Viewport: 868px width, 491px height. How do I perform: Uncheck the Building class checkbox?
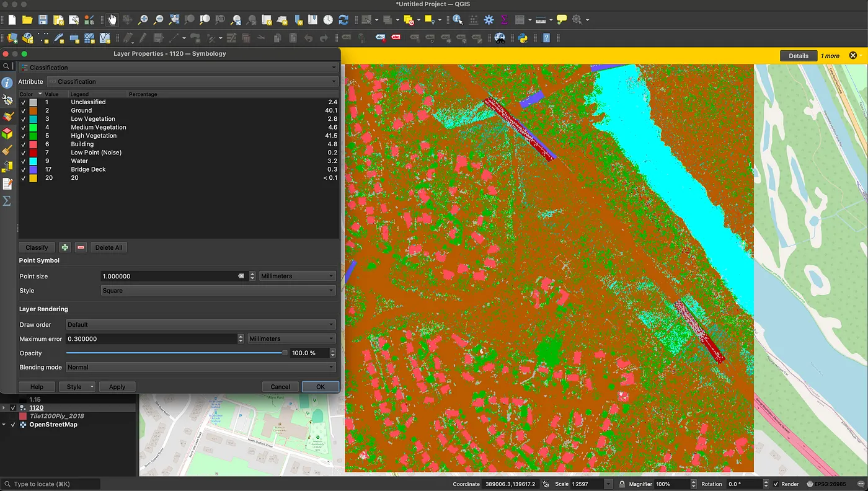click(23, 144)
